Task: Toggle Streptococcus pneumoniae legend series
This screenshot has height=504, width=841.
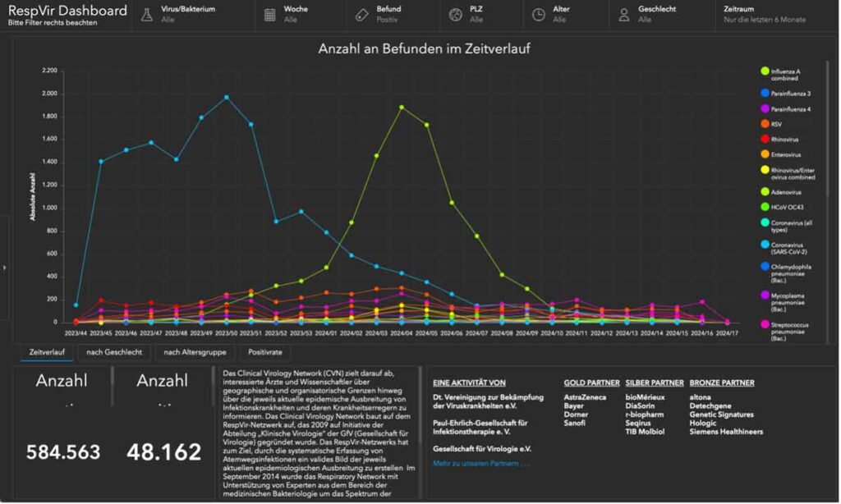Action: [784, 331]
